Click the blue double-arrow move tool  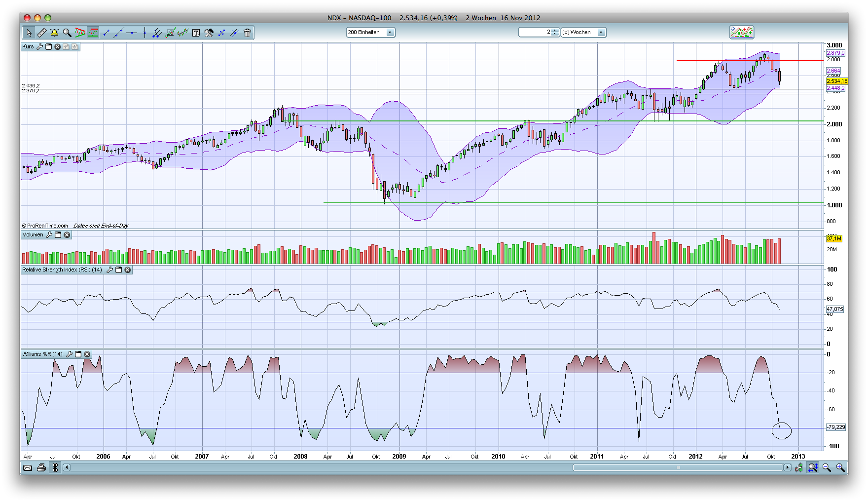point(221,33)
